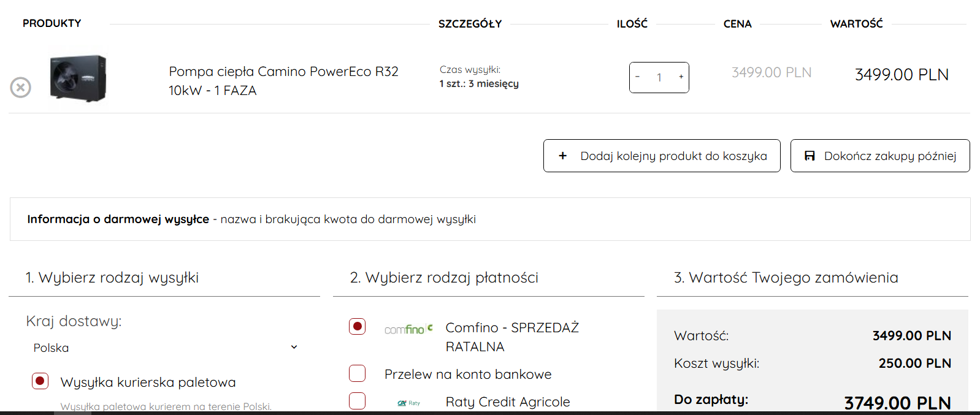Remove the Camino heat pump from cart
The height and width of the screenshot is (415, 980).
[20, 88]
